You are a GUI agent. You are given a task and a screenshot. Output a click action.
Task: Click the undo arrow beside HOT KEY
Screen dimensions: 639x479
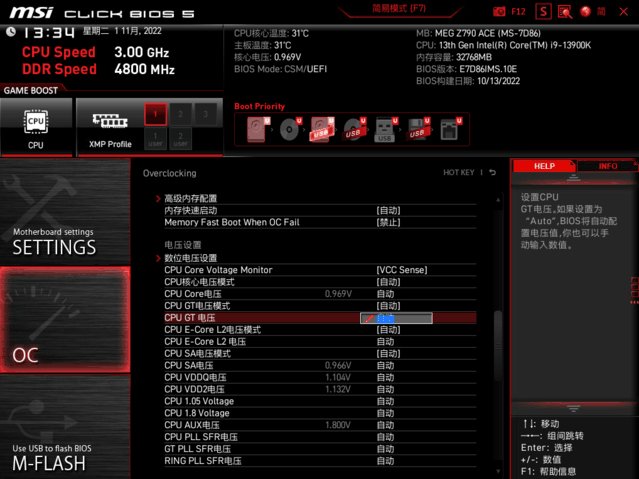point(492,173)
